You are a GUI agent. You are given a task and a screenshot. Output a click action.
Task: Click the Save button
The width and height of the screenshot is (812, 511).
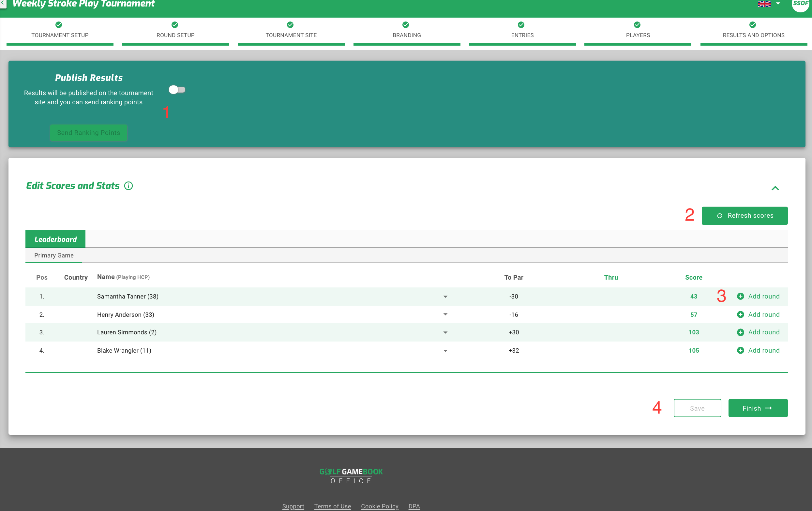pyautogui.click(x=697, y=408)
